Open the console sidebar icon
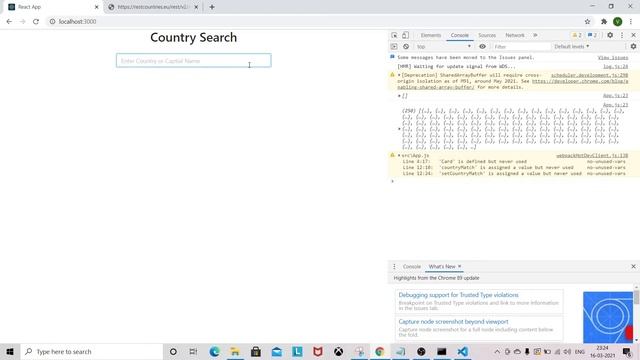 (x=394, y=47)
